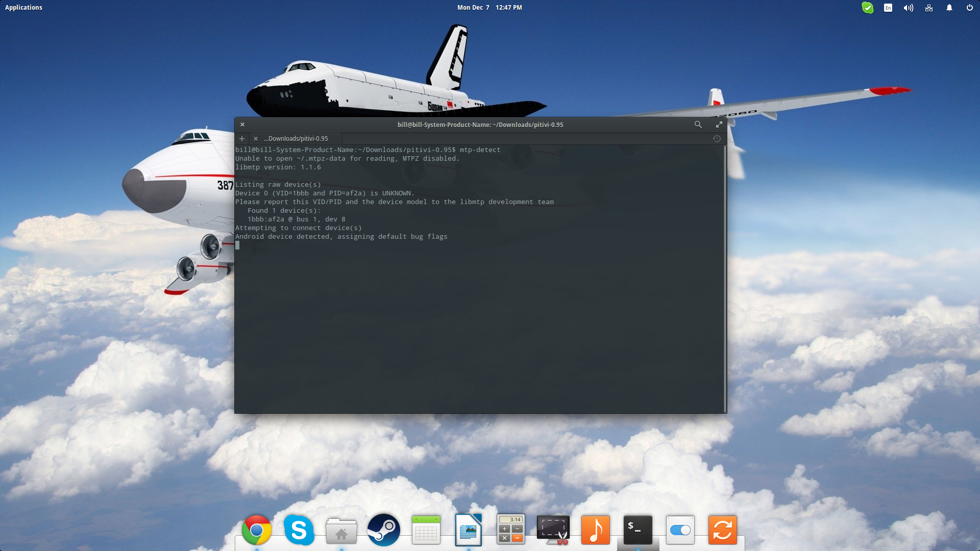This screenshot has width=980, height=551.
Task: Click the '1bbb:af2a @ bus 1, dev 8' line
Action: coord(297,219)
